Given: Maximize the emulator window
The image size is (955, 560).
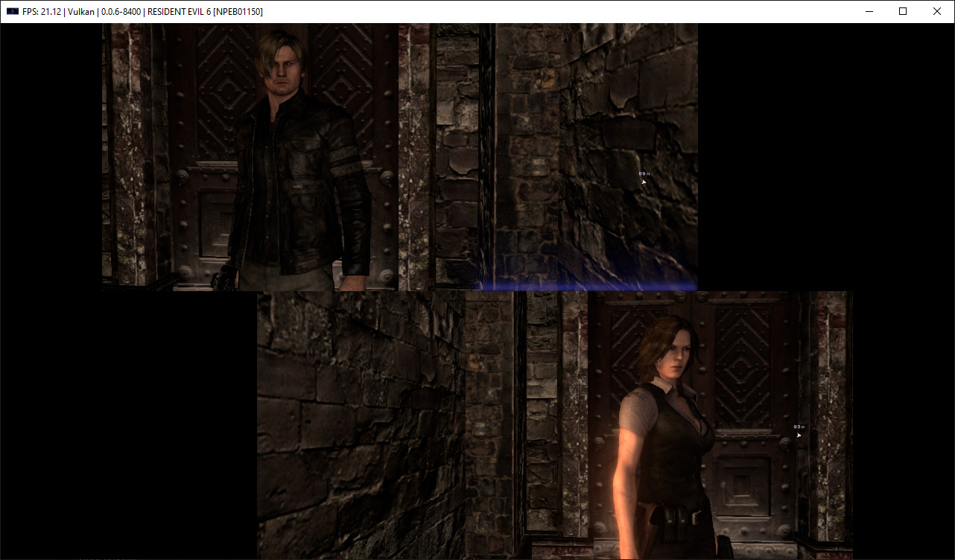Looking at the screenshot, I should coord(903,11).
